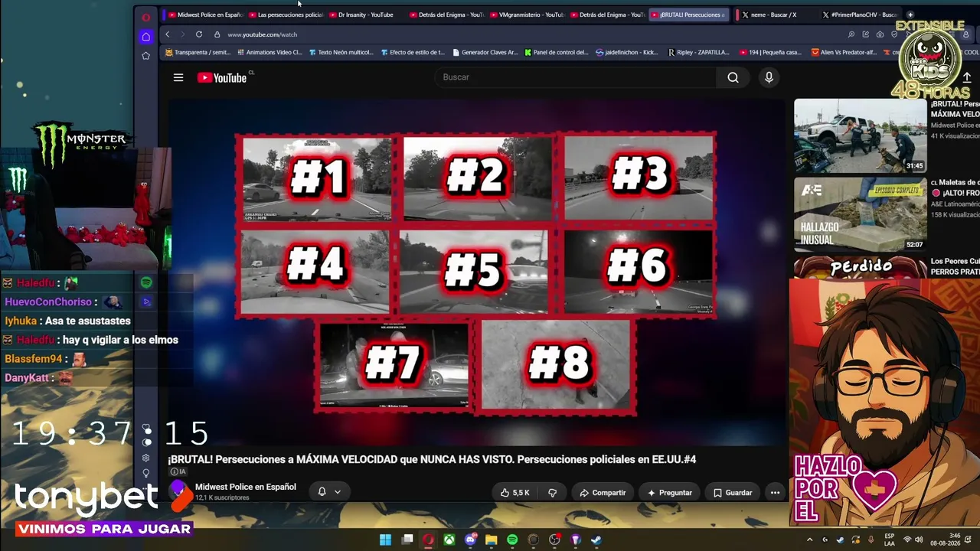Toggle the notification bell for this channel
Screen dimensions: 980x551
(322, 492)
